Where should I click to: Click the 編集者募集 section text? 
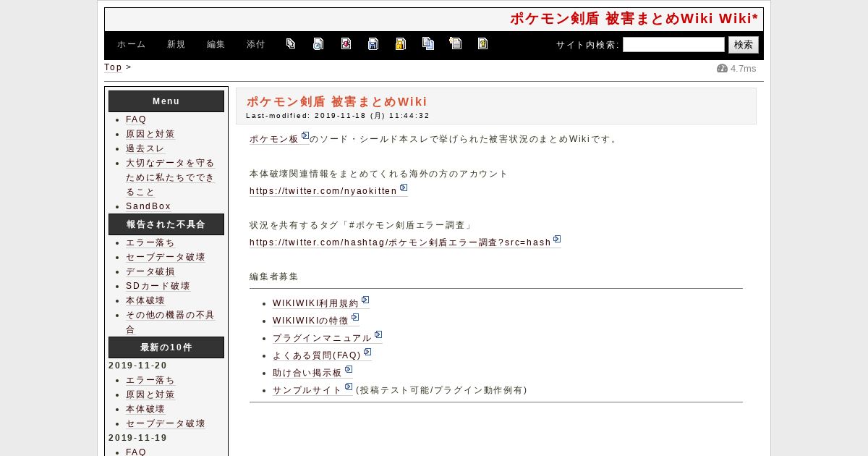(274, 276)
